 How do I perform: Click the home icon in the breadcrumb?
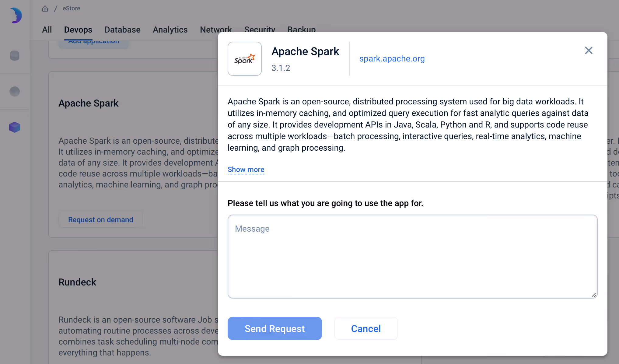[45, 8]
